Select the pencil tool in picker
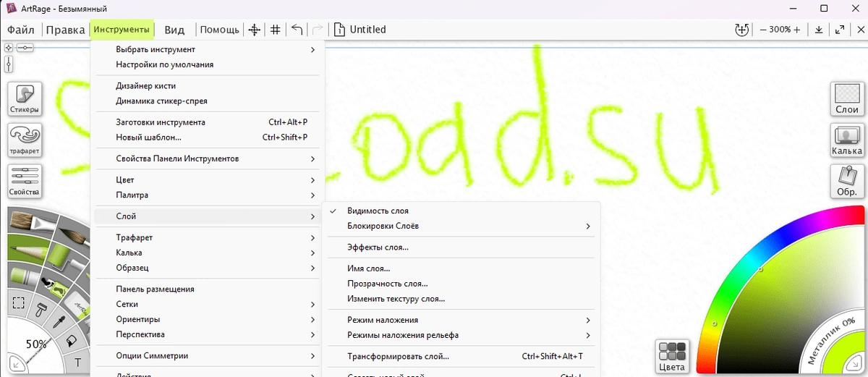 coord(29,252)
